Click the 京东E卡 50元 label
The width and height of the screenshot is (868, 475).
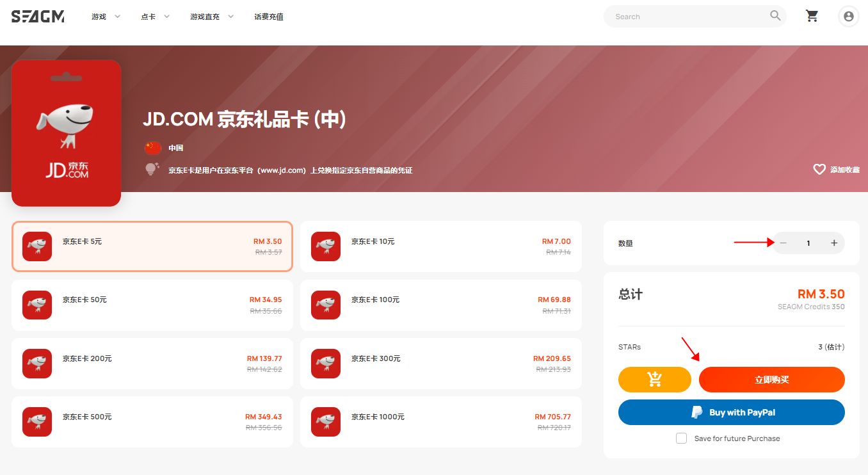coord(84,300)
